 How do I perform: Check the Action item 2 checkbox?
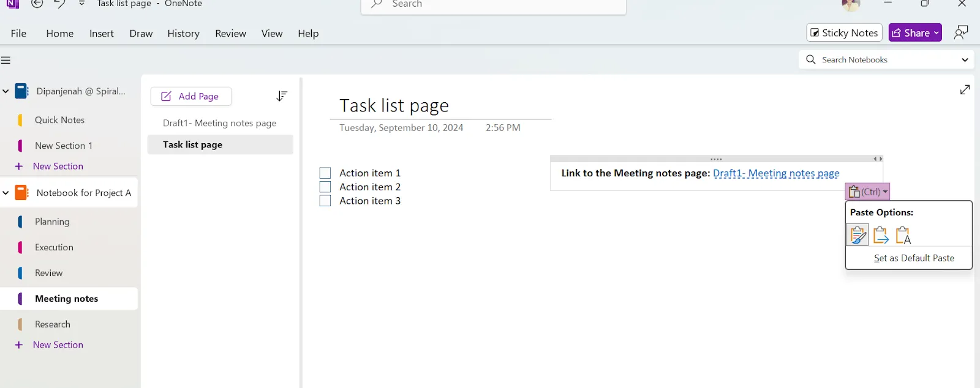click(325, 187)
